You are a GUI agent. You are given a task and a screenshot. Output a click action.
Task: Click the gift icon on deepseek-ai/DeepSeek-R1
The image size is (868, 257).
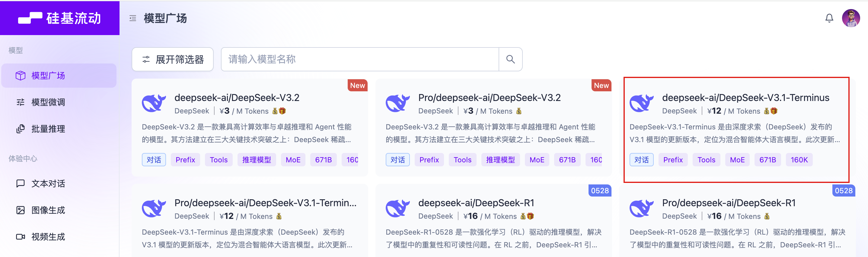click(530, 216)
